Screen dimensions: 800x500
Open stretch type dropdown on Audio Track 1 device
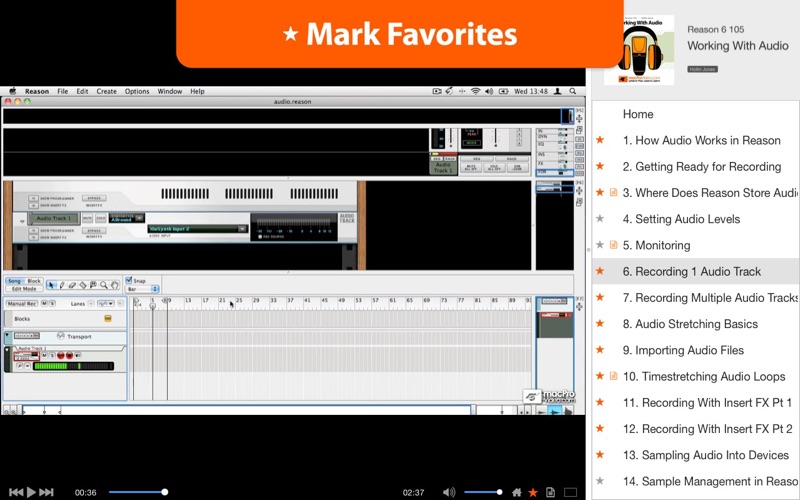(139, 218)
